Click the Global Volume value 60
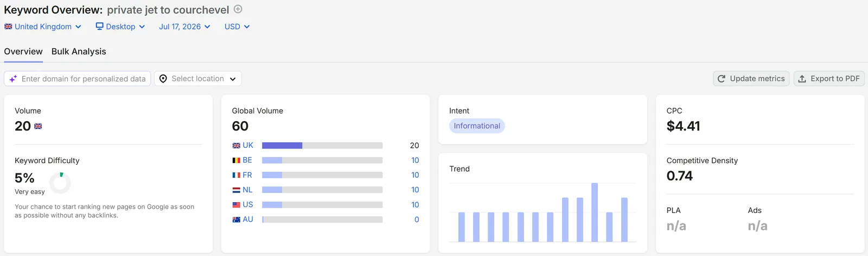 tap(240, 126)
